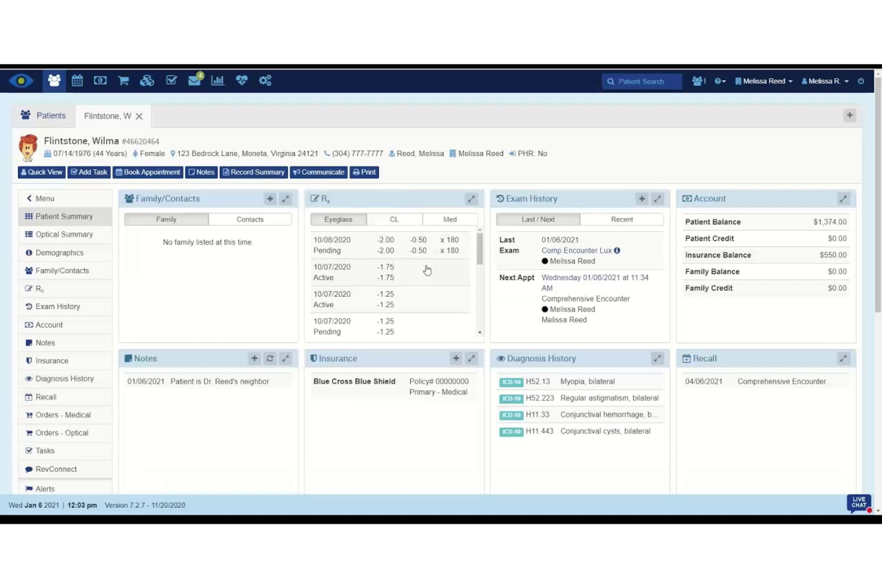Switch Rx panel to the CL tab
This screenshot has height=588, width=882.
pyautogui.click(x=393, y=219)
